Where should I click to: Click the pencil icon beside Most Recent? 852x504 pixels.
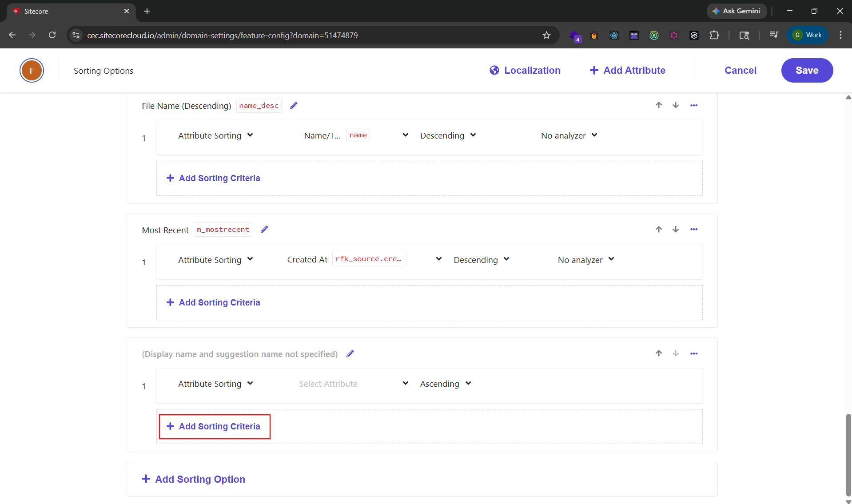coord(264,230)
